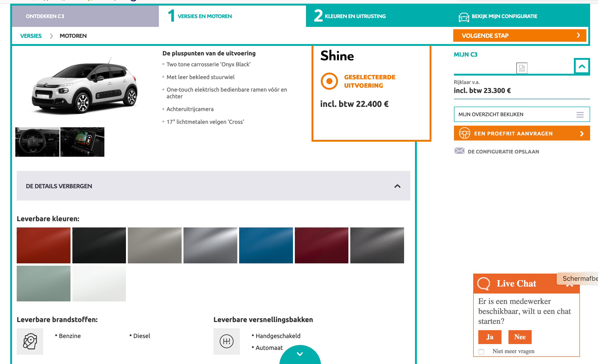
Task: Click the VOLGENDE STAP button
Action: click(519, 35)
